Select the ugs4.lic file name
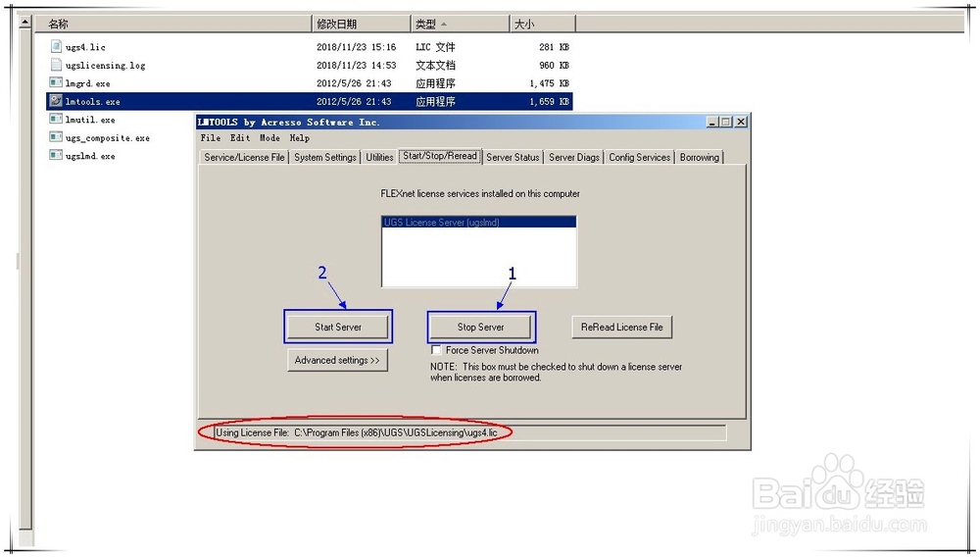Screen dimensions: 980x558 pos(85,47)
